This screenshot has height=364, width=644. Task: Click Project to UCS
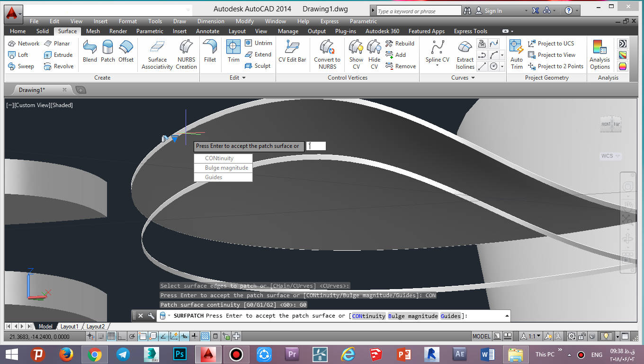click(x=551, y=43)
